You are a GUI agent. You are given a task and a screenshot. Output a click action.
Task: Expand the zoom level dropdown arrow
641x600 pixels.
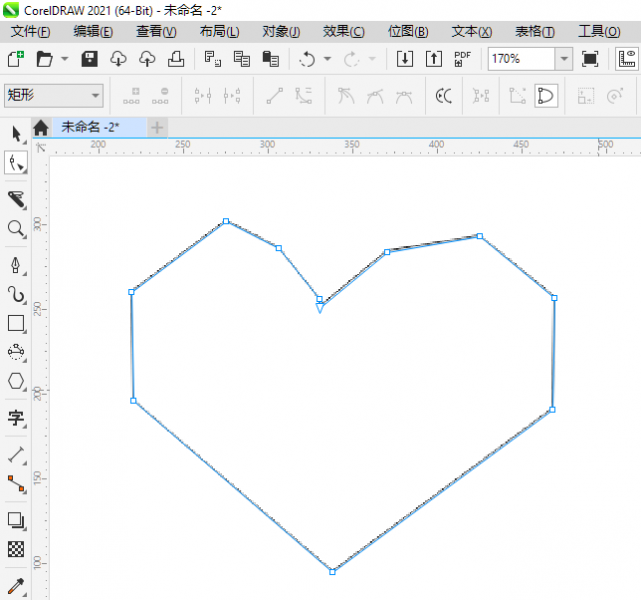(x=563, y=59)
